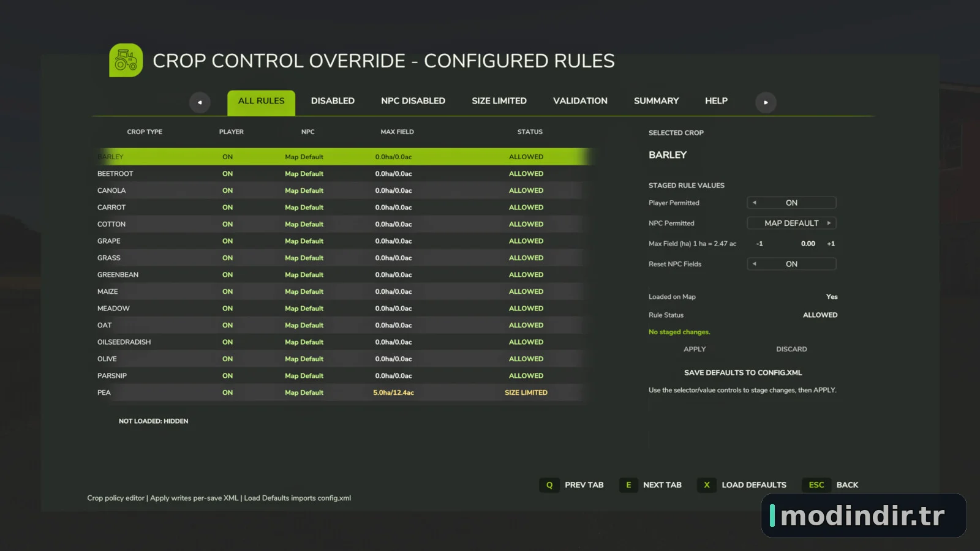Click the MAX FIELD column header
Screen dimensions: 980x551
(397, 132)
